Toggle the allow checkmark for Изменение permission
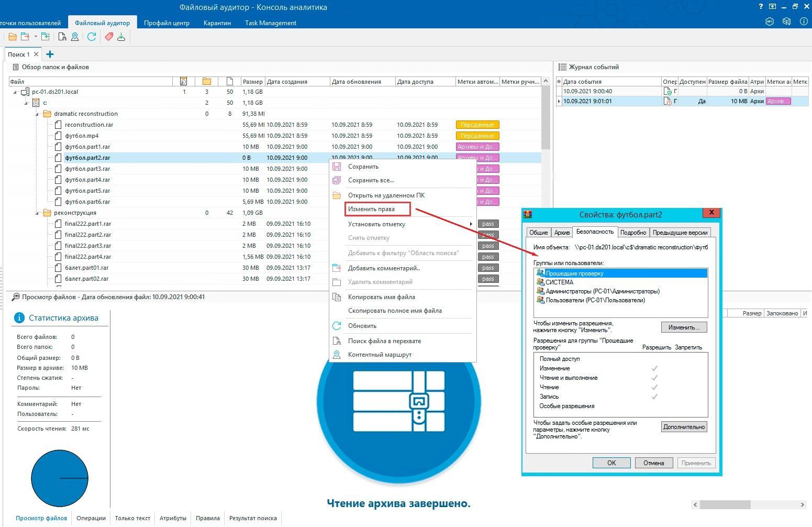Image resolution: width=812 pixels, height=527 pixels. pos(654,368)
